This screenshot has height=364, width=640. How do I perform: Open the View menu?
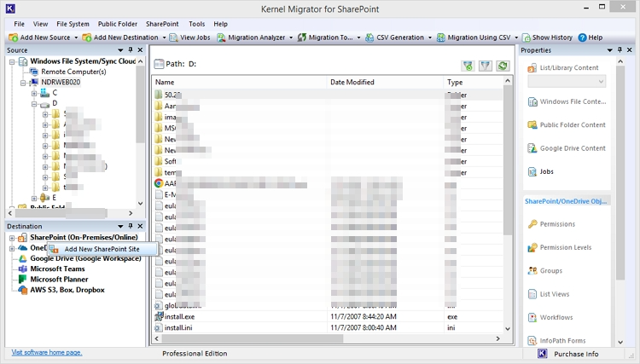coord(40,24)
